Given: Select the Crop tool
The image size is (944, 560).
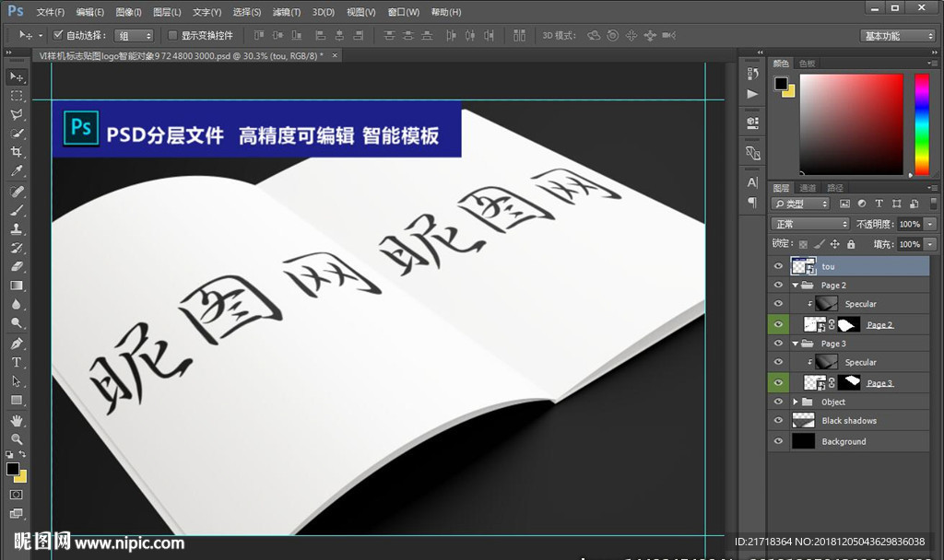Looking at the screenshot, I should coord(17,153).
